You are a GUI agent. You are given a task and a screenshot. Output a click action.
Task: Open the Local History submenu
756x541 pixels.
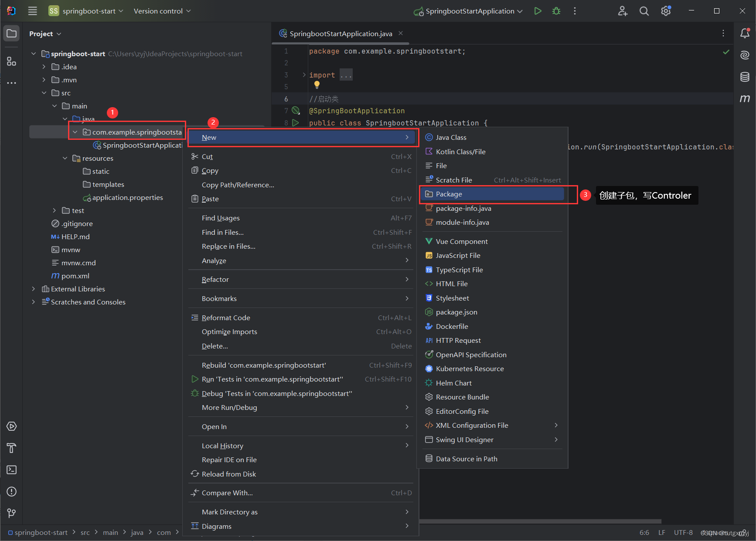301,446
